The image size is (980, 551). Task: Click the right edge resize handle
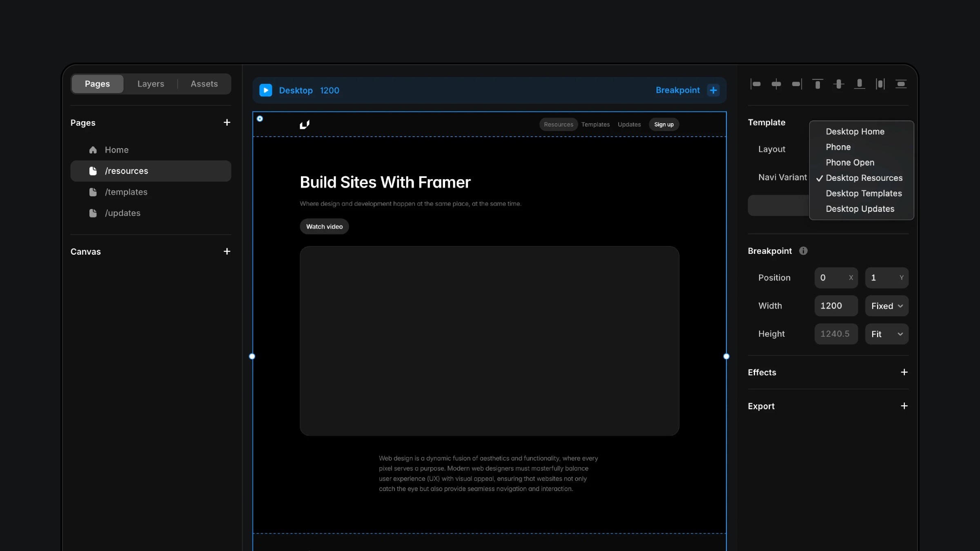click(726, 356)
